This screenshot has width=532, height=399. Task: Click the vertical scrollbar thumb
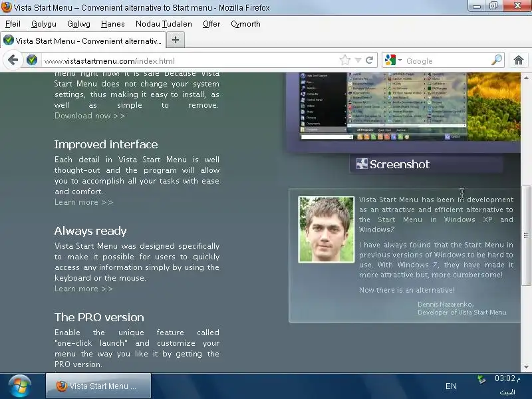pyautogui.click(x=526, y=235)
